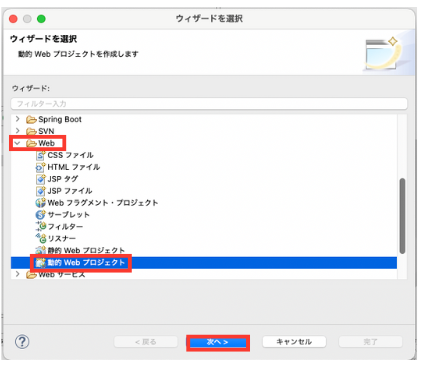Expand the SVN category

pyautogui.click(x=18, y=131)
